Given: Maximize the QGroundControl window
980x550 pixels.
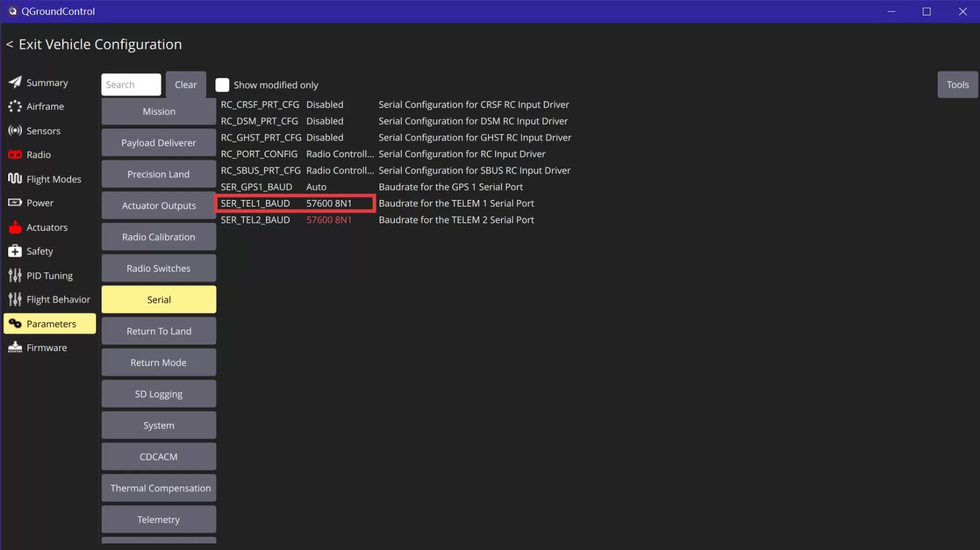Looking at the screenshot, I should 927,11.
